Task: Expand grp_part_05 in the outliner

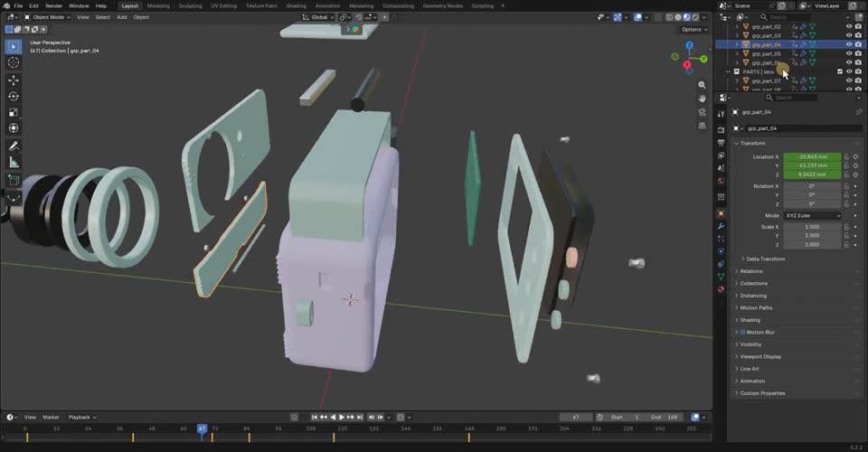Action: click(737, 53)
